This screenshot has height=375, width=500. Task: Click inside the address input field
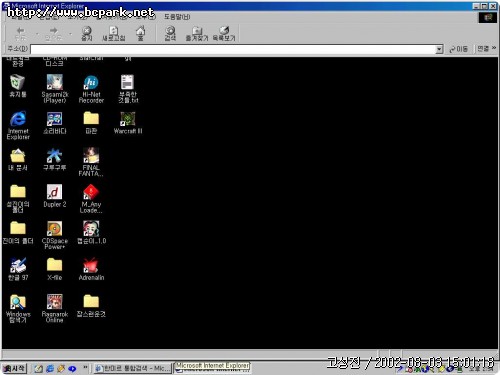[233, 49]
